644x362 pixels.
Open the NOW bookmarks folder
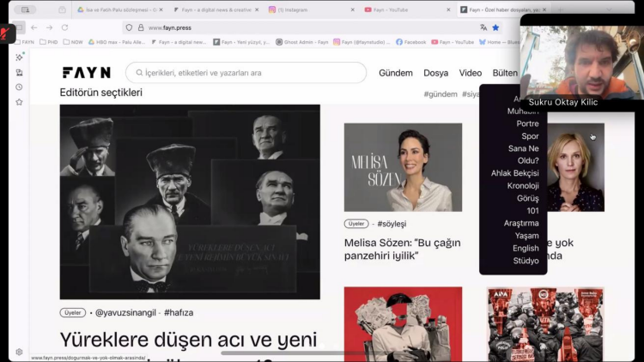click(x=73, y=42)
